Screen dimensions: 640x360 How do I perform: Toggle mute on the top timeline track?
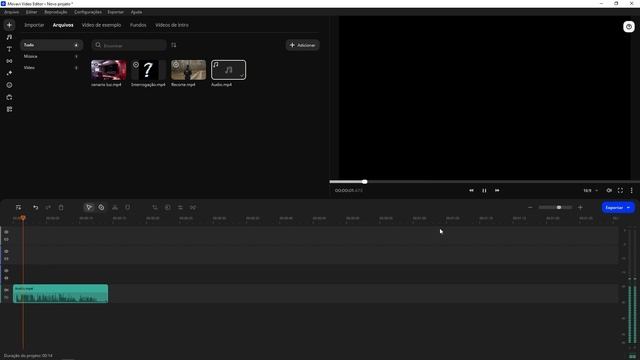pos(6,239)
